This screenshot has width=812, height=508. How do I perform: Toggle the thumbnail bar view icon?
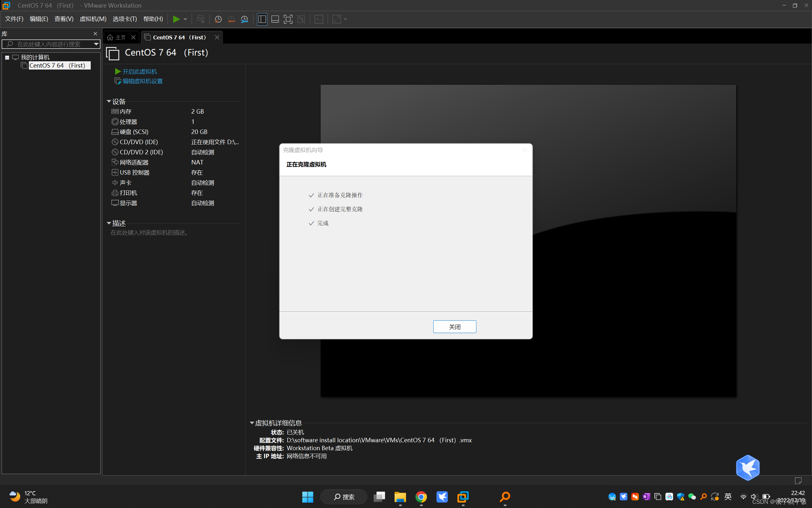pyautogui.click(x=275, y=19)
